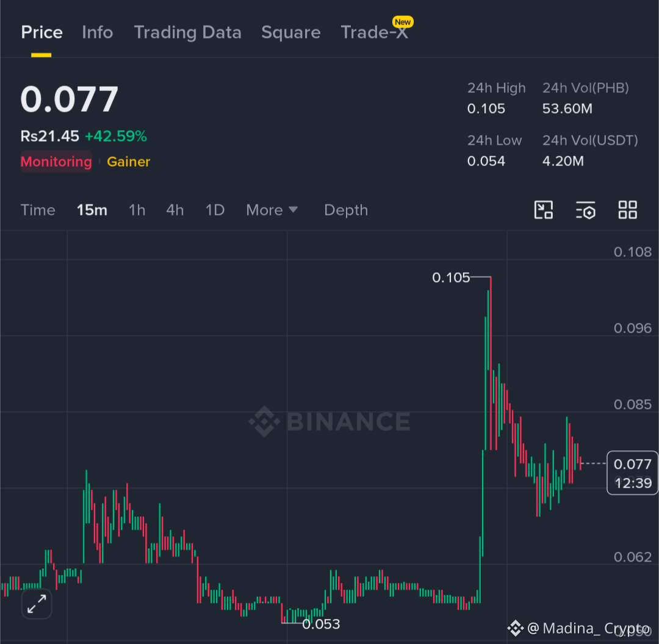
Task: Click the 24h Low label
Action: pos(495,141)
